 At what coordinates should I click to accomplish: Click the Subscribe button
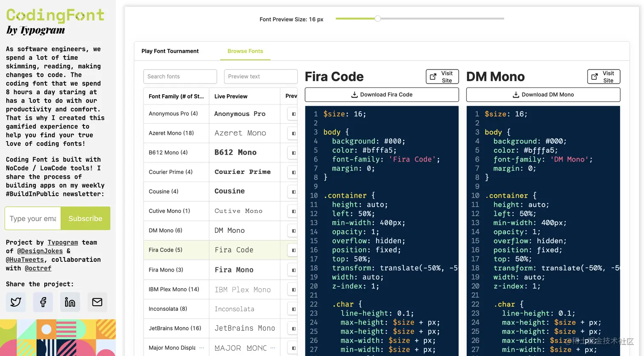pyautogui.click(x=85, y=218)
